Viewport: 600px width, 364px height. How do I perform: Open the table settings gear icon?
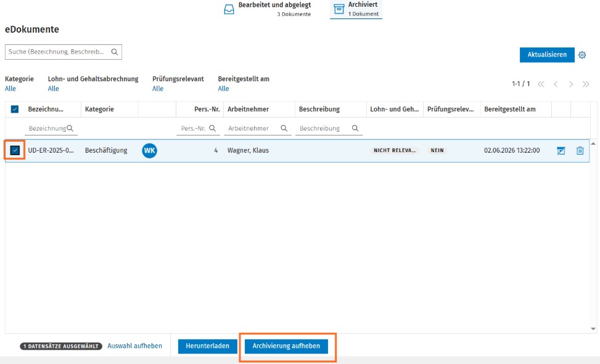[x=582, y=55]
